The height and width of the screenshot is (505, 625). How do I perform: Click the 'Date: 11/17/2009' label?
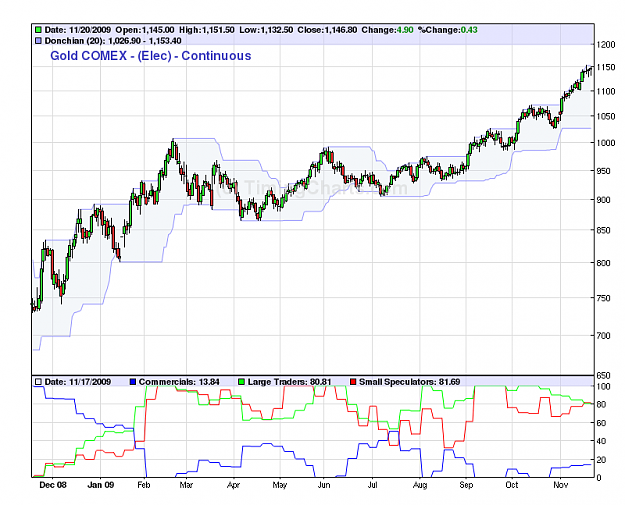tap(78, 382)
